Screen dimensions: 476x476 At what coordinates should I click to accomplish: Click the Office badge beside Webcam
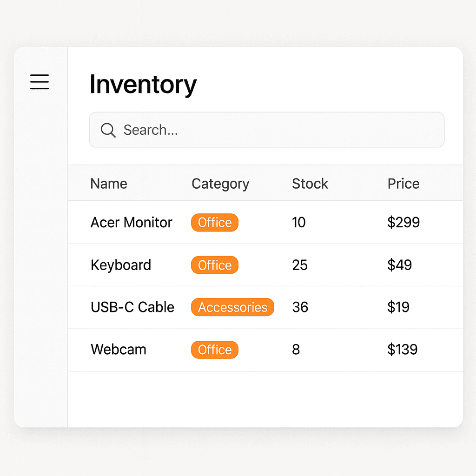tap(214, 350)
